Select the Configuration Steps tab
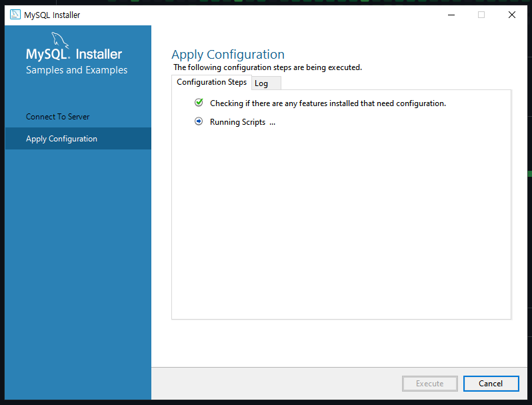This screenshot has height=405, width=532. (x=212, y=82)
